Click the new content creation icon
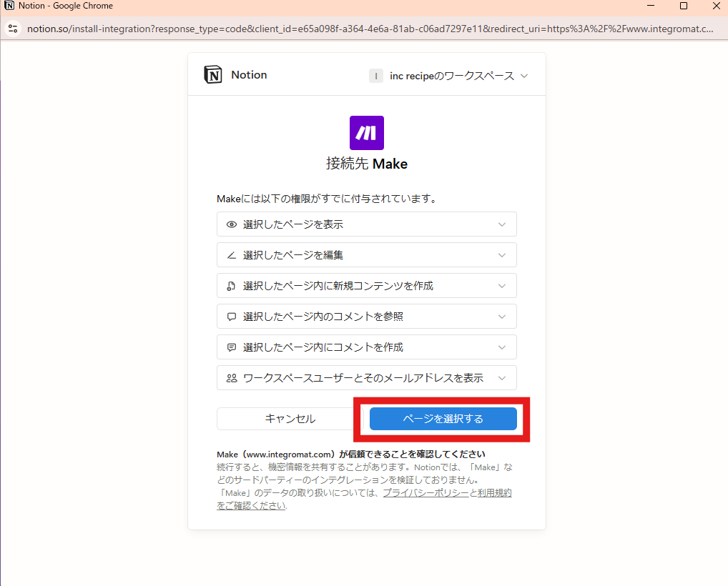This screenshot has height=586, width=728. [231, 286]
